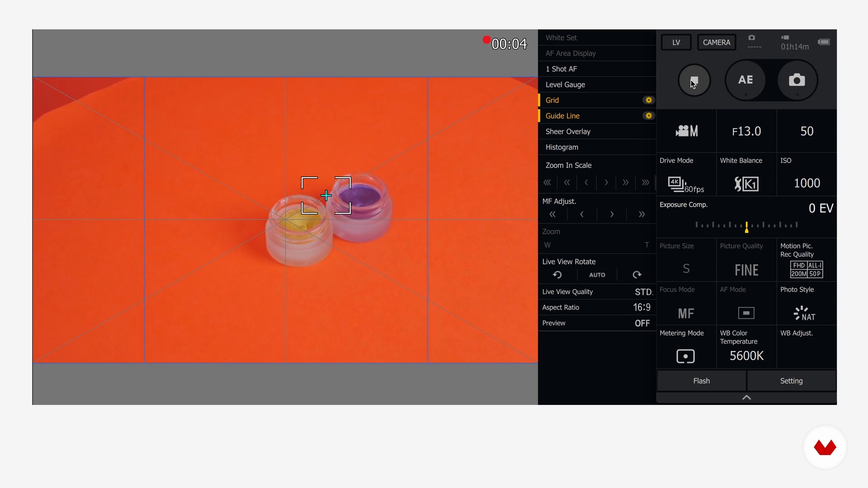Click the Flash button
Screen dimensions: 868x488
701,381
